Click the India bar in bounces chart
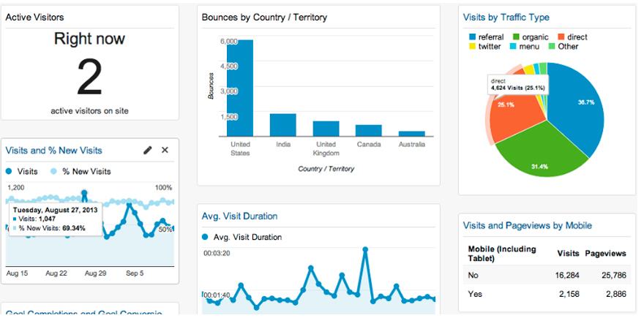Viewport: 644px width, 318px height. coord(282,125)
